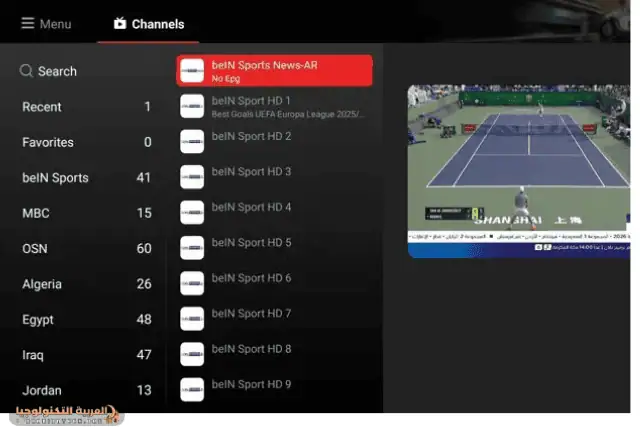Click the beIN Sport HD 5 channel logo
This screenshot has width=640, height=427.
[x=192, y=248]
